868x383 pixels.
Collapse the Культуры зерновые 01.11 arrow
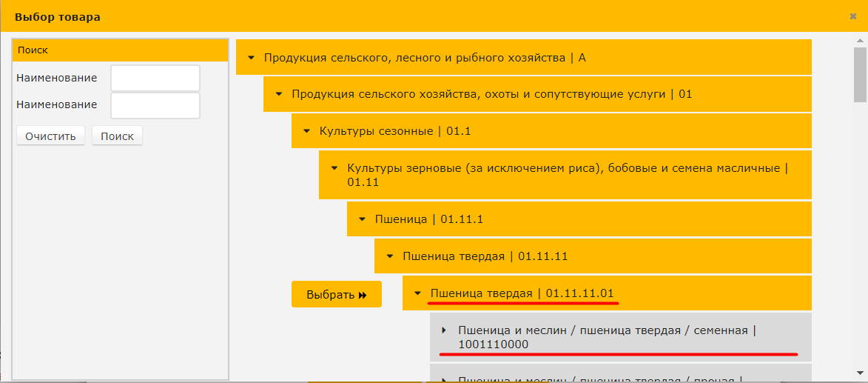coord(334,168)
